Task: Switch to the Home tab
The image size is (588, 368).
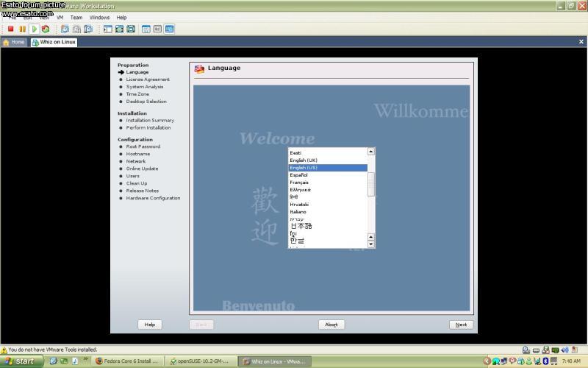Action: pyautogui.click(x=14, y=42)
